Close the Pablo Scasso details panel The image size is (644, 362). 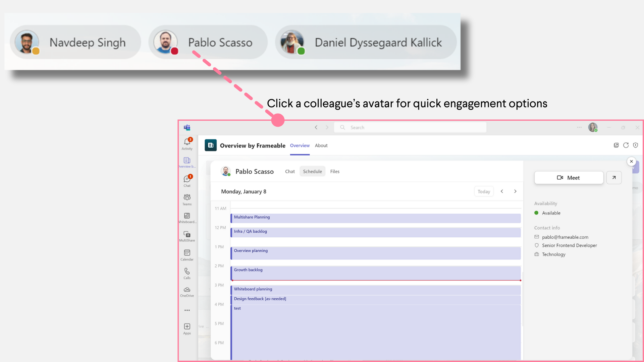[x=631, y=162]
